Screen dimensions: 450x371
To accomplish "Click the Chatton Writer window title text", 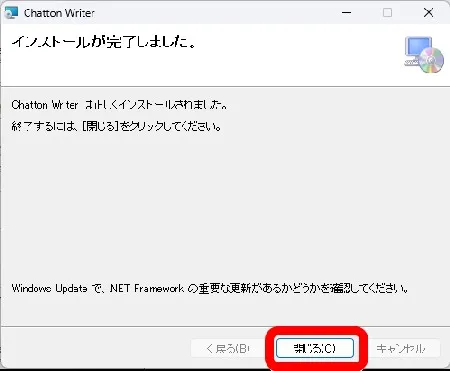I will pos(59,13).
